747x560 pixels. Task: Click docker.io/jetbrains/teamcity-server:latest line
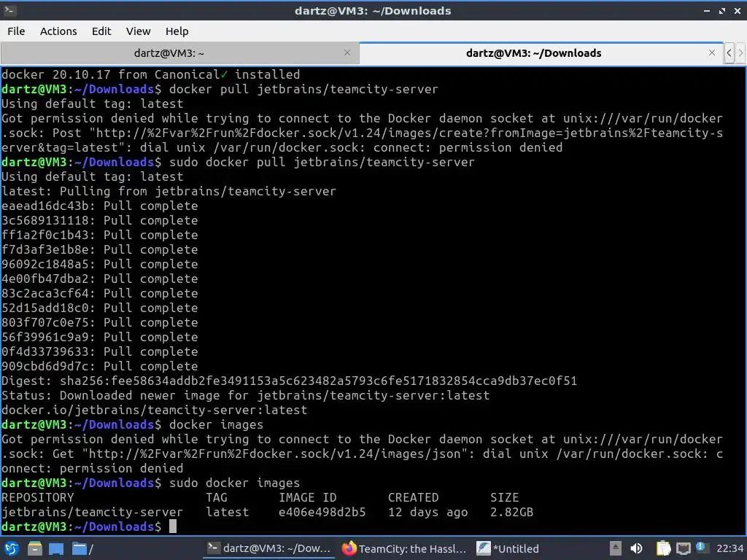155,410
